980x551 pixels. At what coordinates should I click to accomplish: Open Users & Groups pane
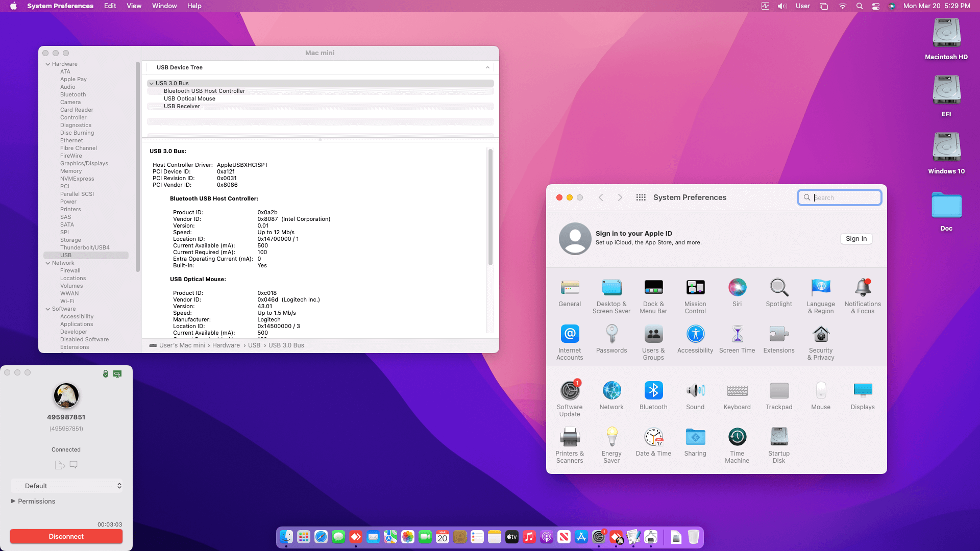(653, 335)
